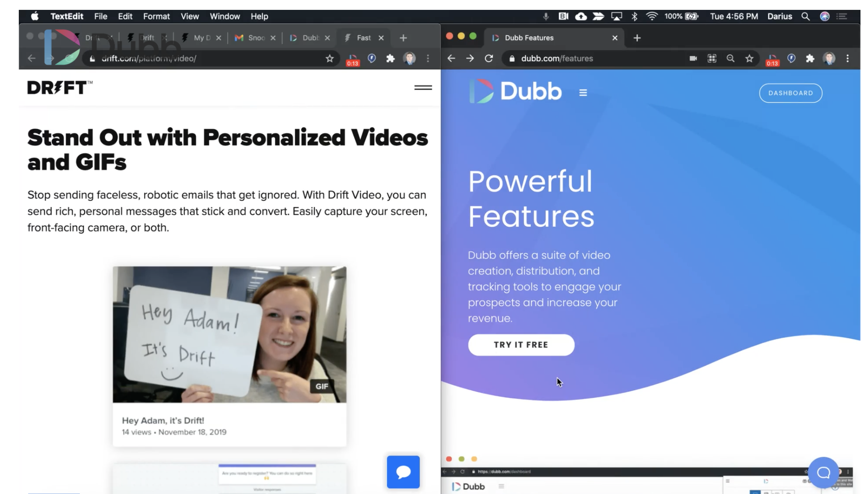
Task: Open the Hey Adam GIF thumbnail
Action: 229,334
